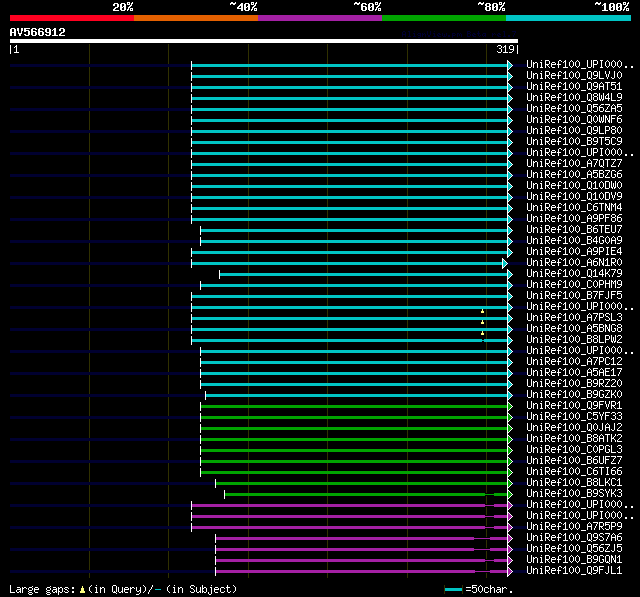Open the UniRef100_Q9AT51 hit link
This screenshot has height=597, width=640.
574,86
